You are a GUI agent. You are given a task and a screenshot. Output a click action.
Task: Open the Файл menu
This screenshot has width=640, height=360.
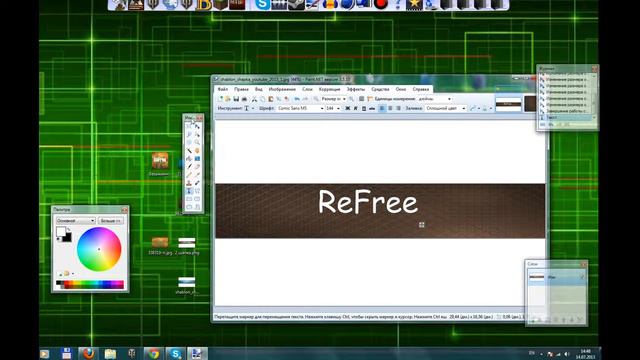223,89
